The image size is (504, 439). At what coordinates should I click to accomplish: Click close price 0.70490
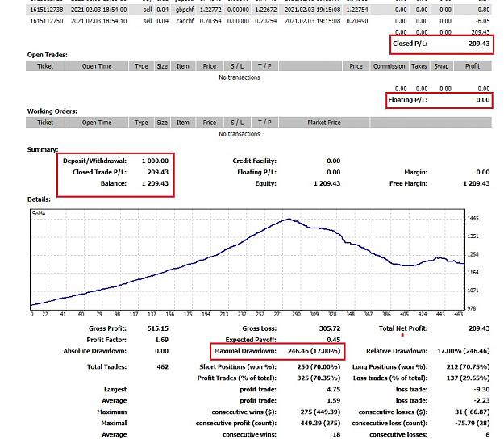(357, 21)
